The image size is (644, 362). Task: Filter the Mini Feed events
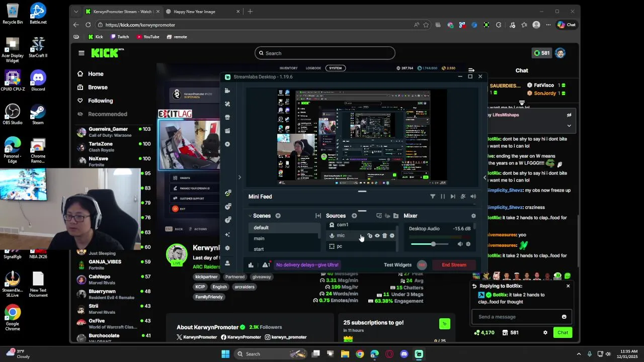[x=433, y=197]
